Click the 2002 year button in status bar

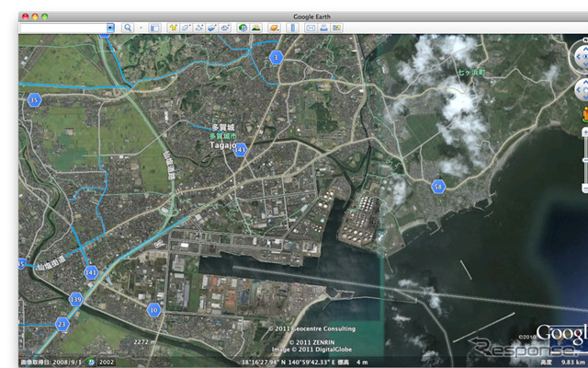(x=106, y=362)
